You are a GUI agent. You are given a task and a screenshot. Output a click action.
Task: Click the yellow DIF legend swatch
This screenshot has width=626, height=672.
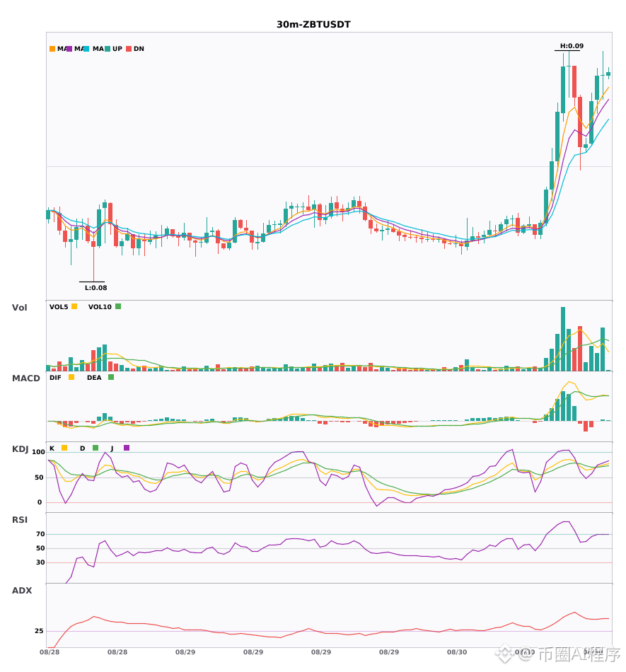click(71, 377)
